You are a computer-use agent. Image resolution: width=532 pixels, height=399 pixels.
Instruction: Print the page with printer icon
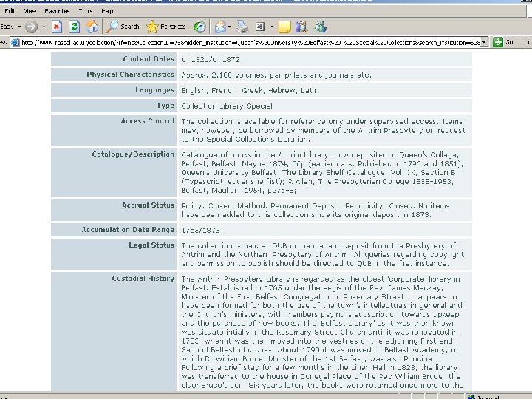pos(242,26)
